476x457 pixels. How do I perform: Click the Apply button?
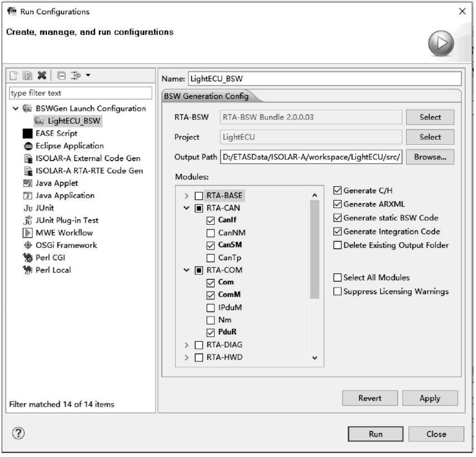coord(431,399)
